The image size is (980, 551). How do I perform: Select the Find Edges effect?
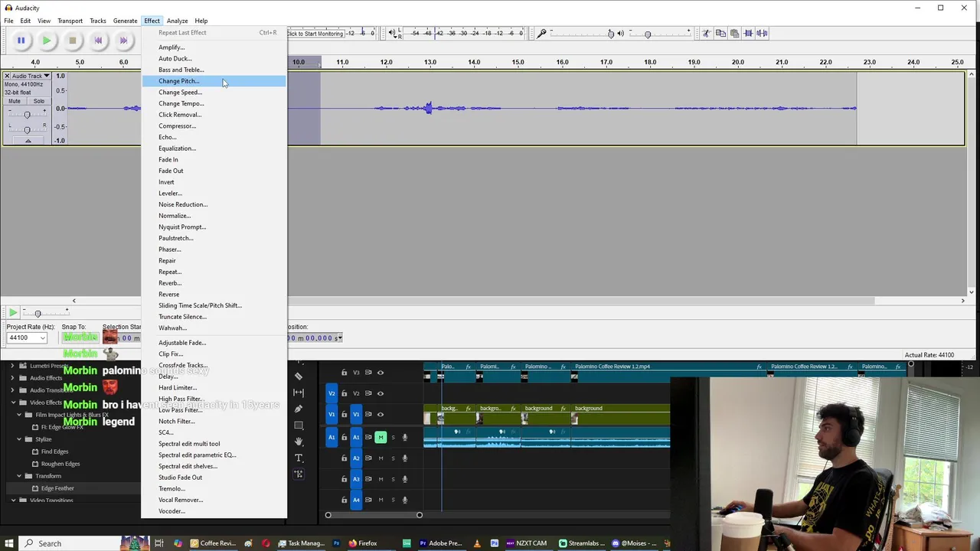54,452
